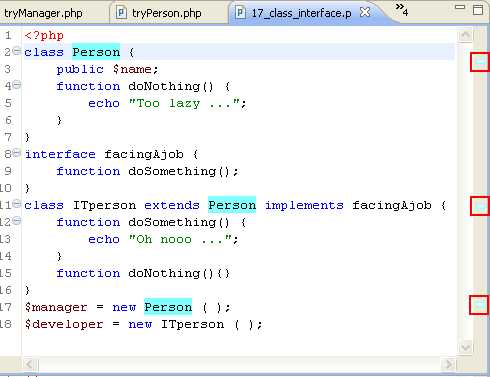Click the interface keyword on line 8

60,154
